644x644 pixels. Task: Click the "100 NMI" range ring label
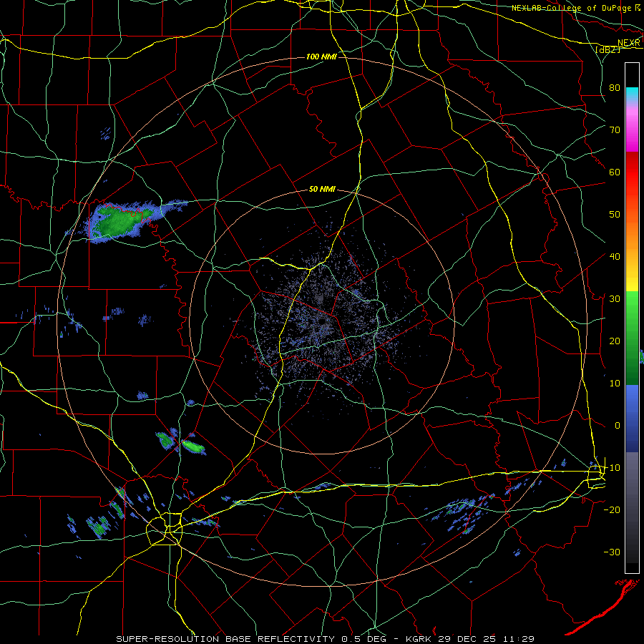(321, 57)
